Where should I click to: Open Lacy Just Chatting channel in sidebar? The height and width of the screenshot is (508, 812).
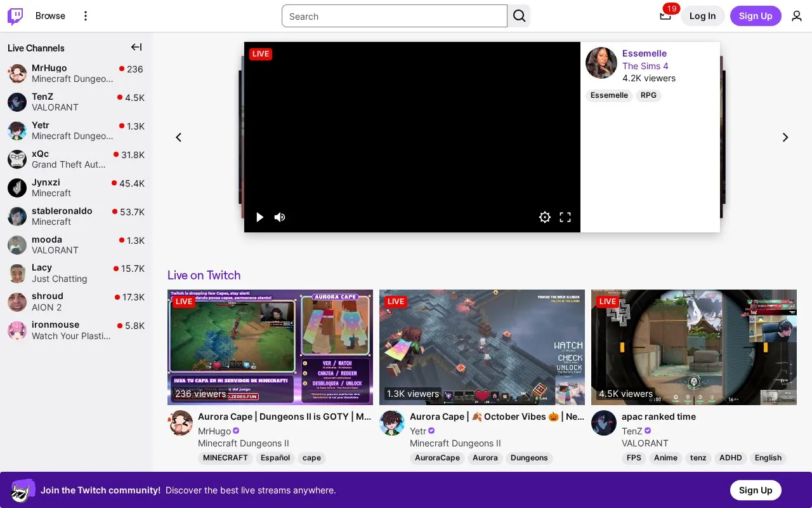point(76,273)
